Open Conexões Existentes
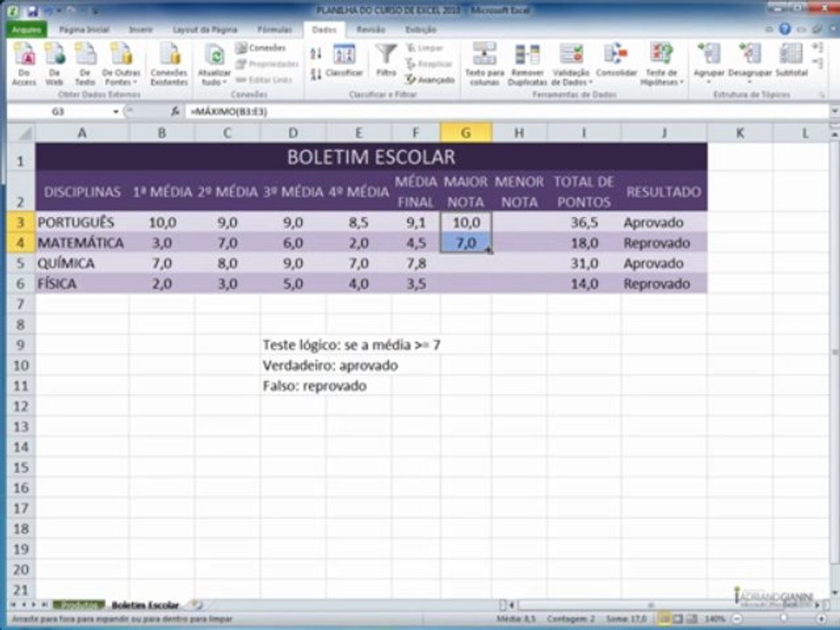 (x=169, y=64)
